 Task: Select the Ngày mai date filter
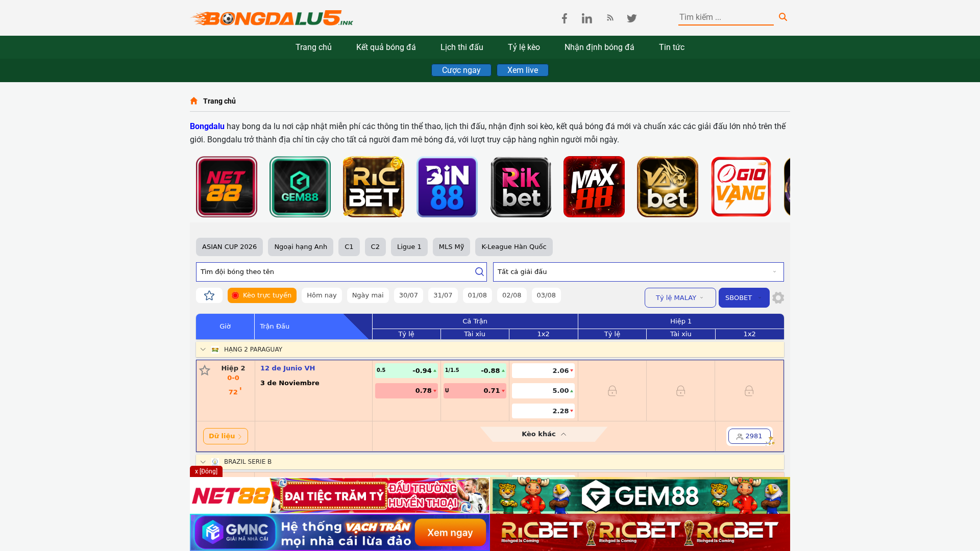(367, 295)
